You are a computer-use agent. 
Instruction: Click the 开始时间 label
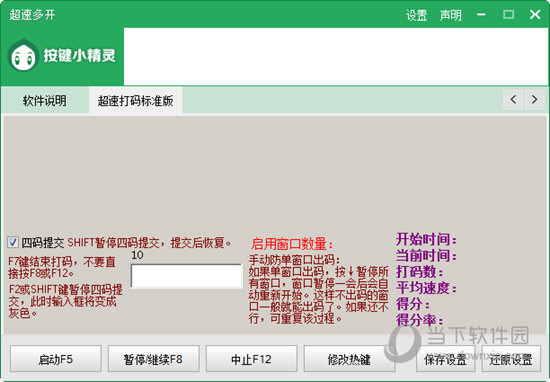[x=427, y=239]
